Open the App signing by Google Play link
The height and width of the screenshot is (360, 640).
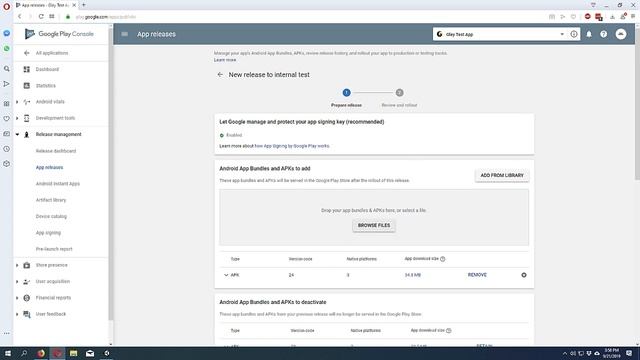click(x=292, y=146)
